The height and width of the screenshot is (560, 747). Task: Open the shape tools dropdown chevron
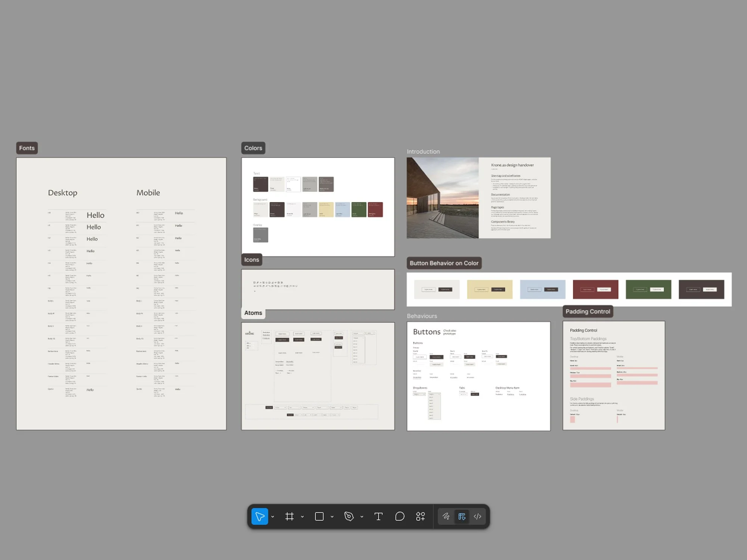(x=332, y=517)
